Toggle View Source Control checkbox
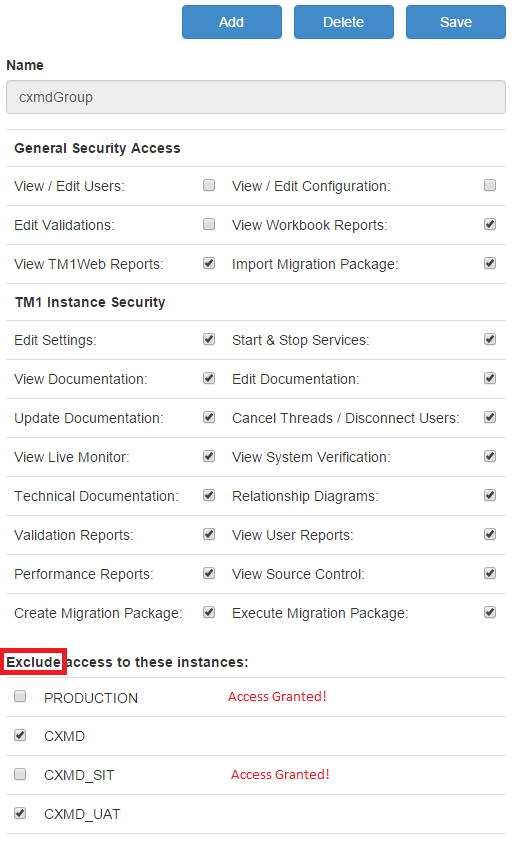Image resolution: width=532 pixels, height=848 pixels. (x=490, y=573)
